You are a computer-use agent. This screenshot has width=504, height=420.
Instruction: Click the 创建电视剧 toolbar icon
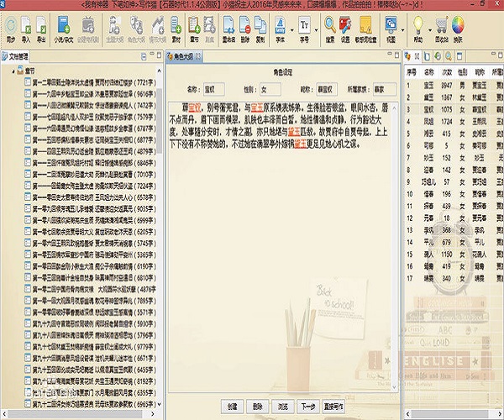tap(88, 30)
